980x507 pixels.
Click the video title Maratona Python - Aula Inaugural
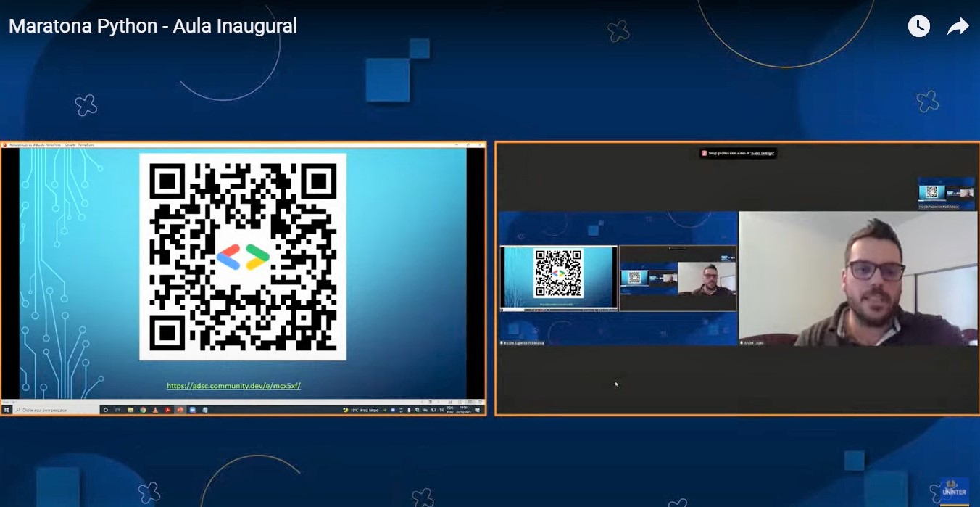(153, 26)
